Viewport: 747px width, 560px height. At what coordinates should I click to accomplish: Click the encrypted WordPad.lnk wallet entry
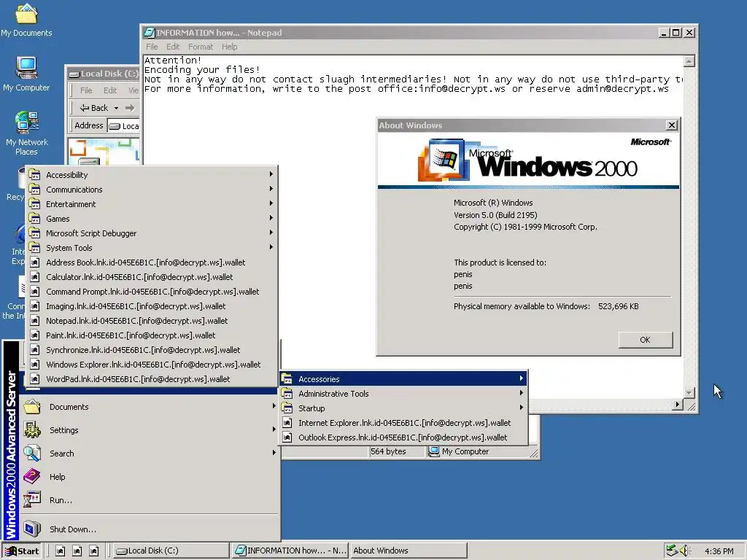pos(152,379)
